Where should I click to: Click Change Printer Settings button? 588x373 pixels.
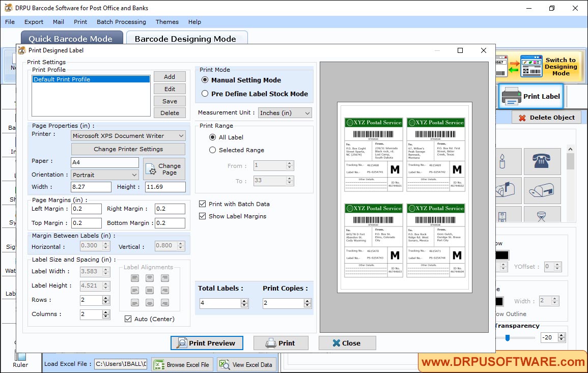128,149
